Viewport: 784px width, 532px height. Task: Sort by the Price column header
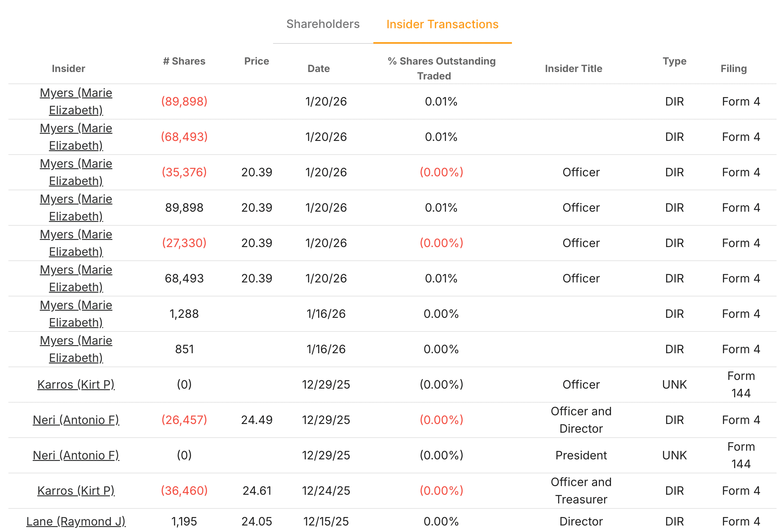257,61
